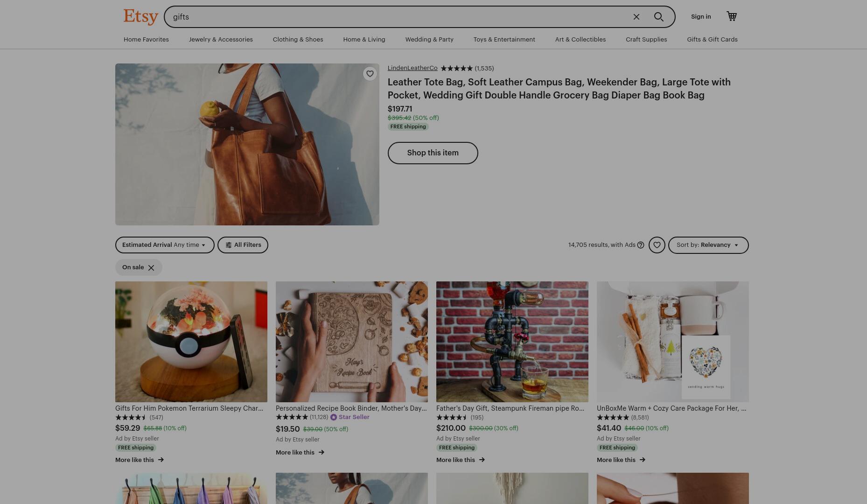Click the star rating of LindenLeatherCo
The image size is (867, 504).
pyautogui.click(x=457, y=68)
